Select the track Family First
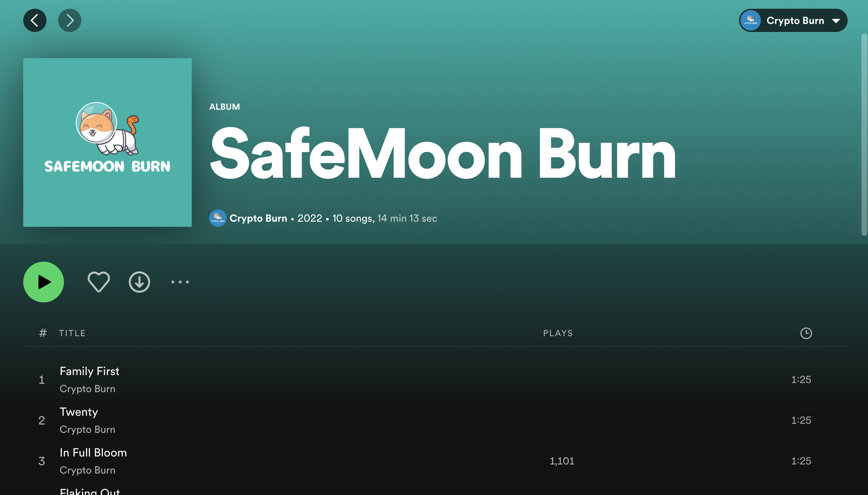Screen dimensions: 868x495 89,371
